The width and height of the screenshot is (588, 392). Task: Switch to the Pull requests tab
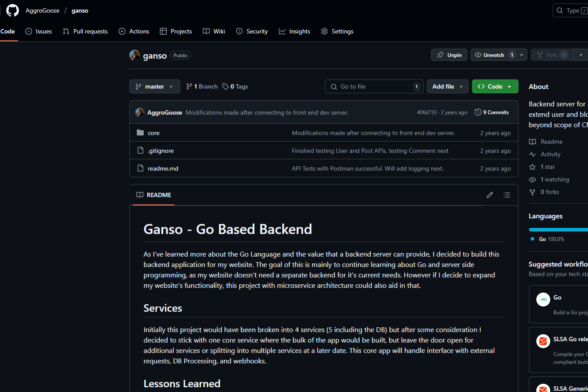coord(85,31)
